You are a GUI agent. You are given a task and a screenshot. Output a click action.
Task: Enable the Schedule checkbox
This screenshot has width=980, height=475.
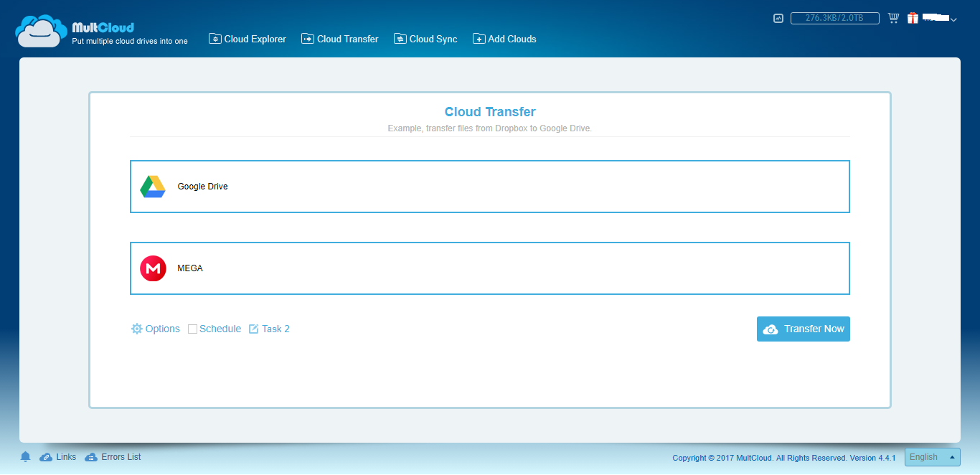point(192,329)
